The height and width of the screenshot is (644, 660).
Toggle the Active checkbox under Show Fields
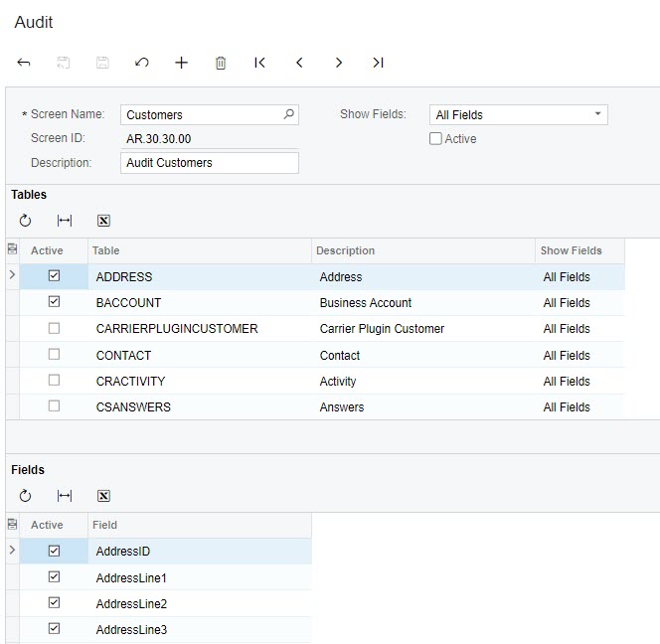(x=435, y=138)
